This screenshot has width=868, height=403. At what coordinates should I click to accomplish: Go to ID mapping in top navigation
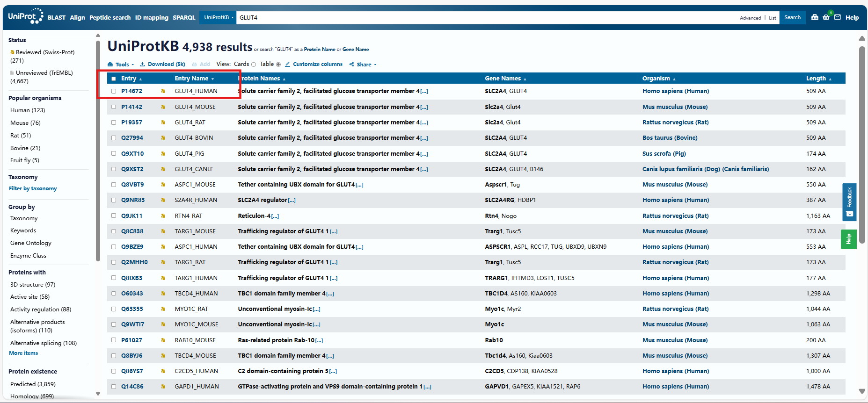click(152, 17)
